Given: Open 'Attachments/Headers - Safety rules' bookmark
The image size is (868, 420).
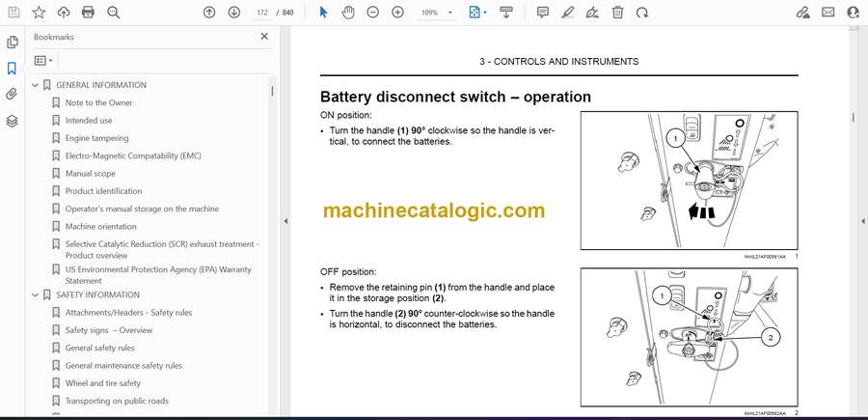Looking at the screenshot, I should tap(129, 313).
